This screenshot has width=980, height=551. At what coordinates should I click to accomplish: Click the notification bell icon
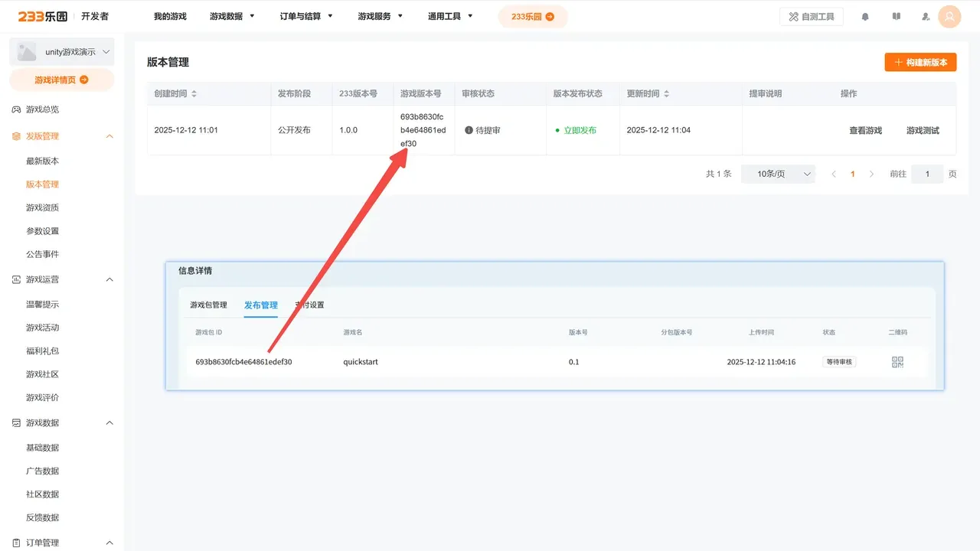tap(865, 16)
